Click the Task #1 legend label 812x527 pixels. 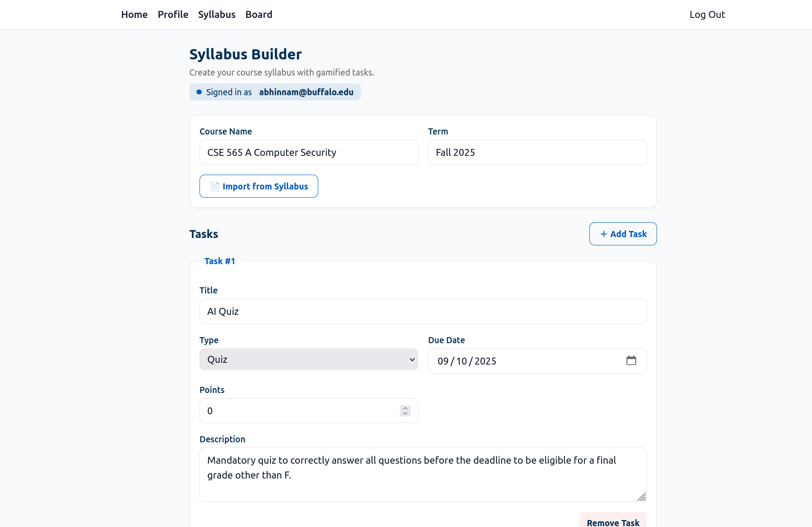220,261
